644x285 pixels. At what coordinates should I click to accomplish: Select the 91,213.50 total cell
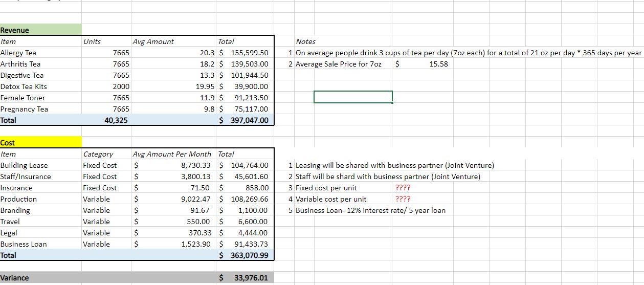[x=245, y=98]
